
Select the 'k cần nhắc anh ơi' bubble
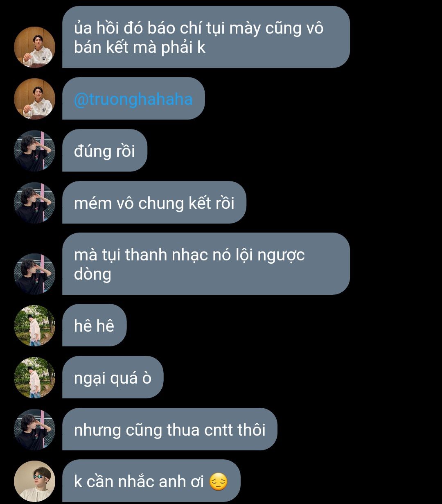coord(151,481)
